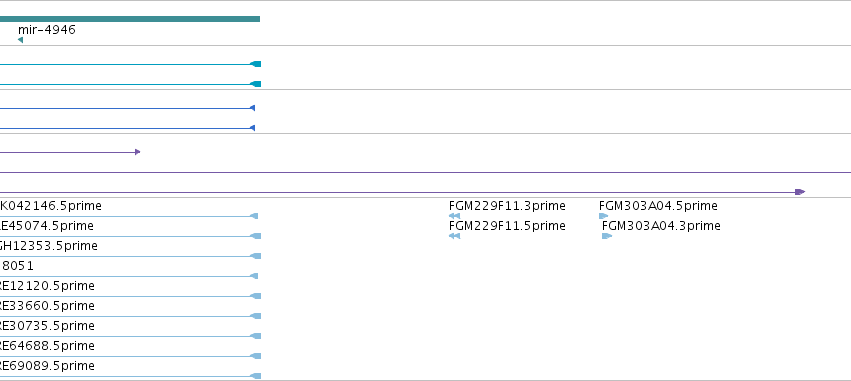
Task: Open the FGM303A04.3prime label
Action: pyautogui.click(x=661, y=226)
